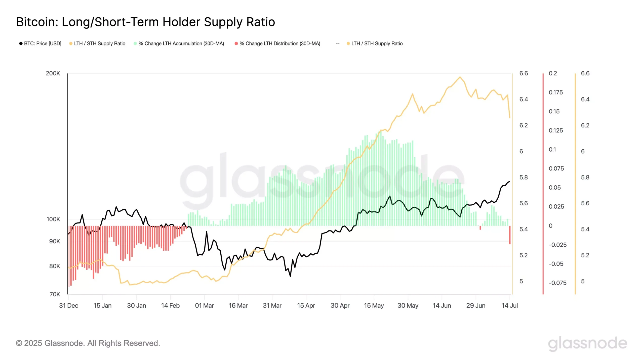Click the glassnode logo in the footer
Image resolution: width=644 pixels, height=362 pixels.
(x=587, y=343)
